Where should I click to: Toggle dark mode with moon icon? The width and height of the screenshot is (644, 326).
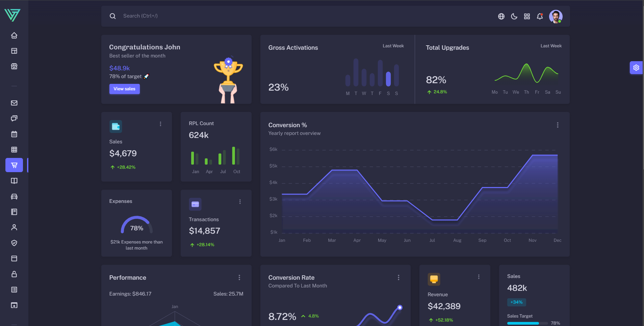point(514,16)
